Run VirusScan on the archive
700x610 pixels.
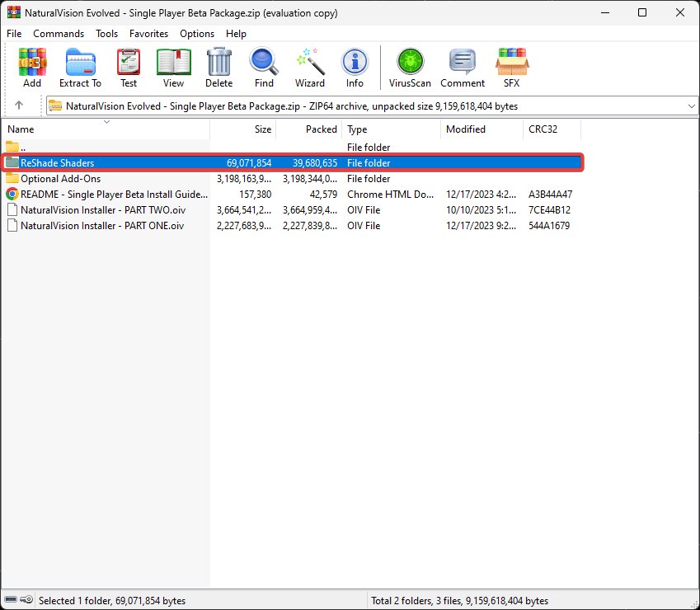(x=410, y=68)
